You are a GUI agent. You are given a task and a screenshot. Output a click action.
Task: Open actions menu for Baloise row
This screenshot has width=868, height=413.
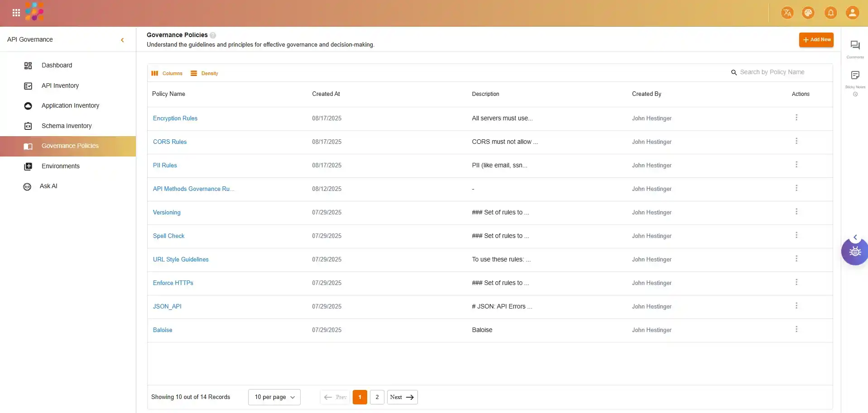coord(796,329)
